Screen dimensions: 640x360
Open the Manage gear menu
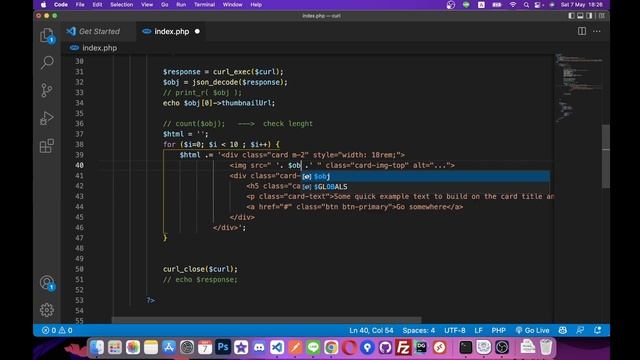click(x=47, y=310)
